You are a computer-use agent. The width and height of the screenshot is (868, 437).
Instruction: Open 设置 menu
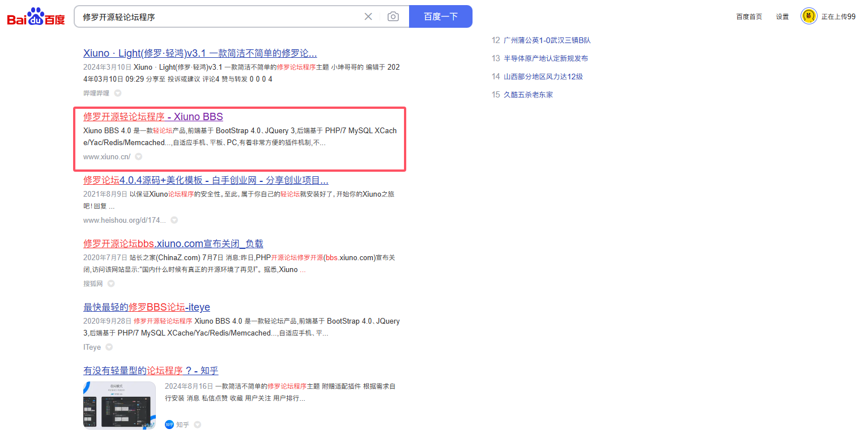[x=782, y=17]
